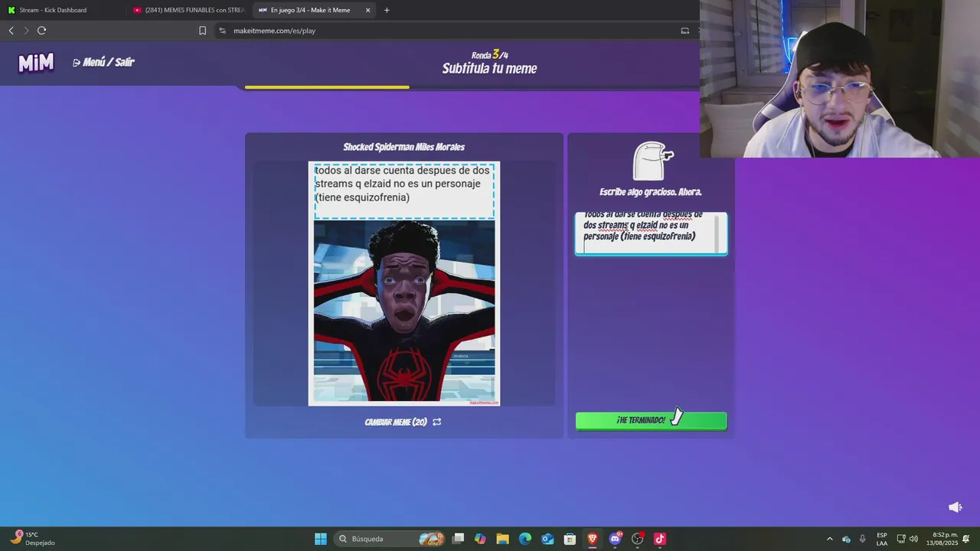Click the ¡HE TERMINADO! button
The height and width of the screenshot is (551, 980).
(651, 420)
